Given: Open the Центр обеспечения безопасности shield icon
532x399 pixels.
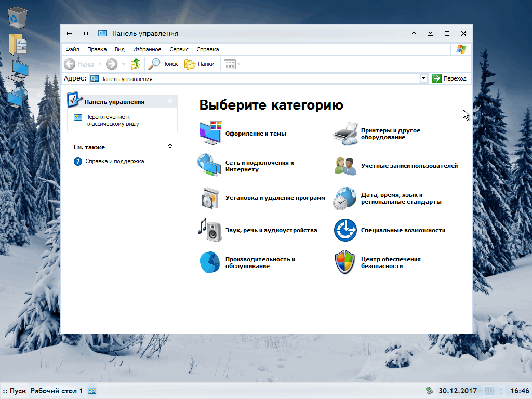Looking at the screenshot, I should (x=345, y=262).
